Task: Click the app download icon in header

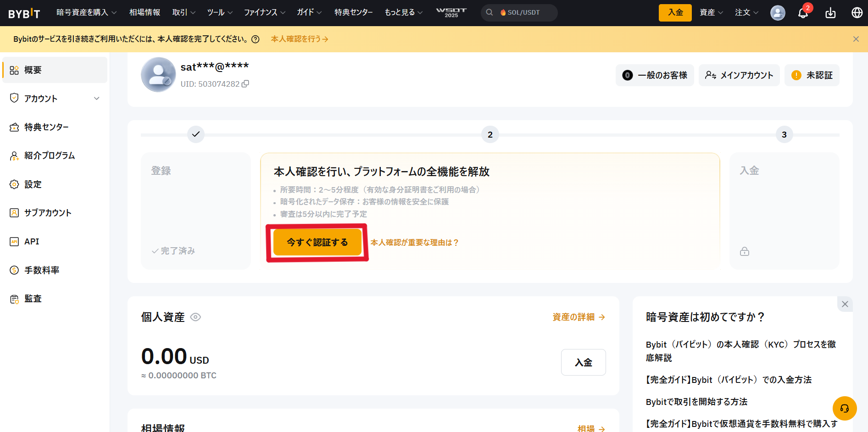Action: coord(830,13)
